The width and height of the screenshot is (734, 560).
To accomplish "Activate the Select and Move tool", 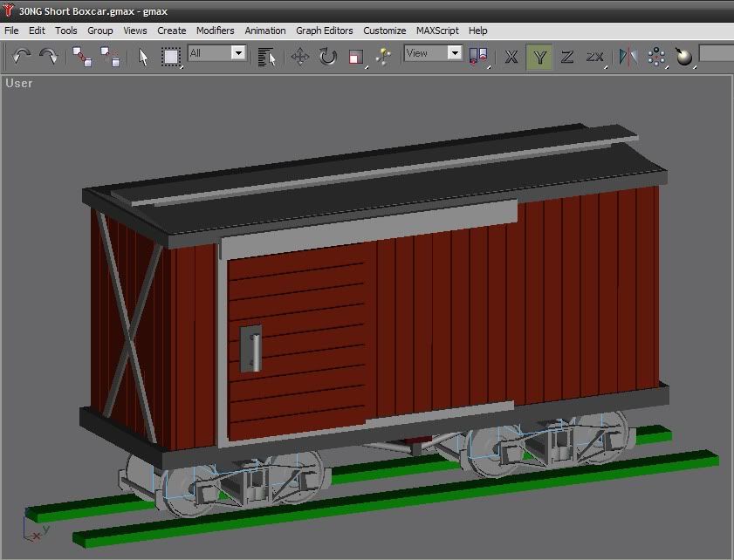I will click(300, 57).
